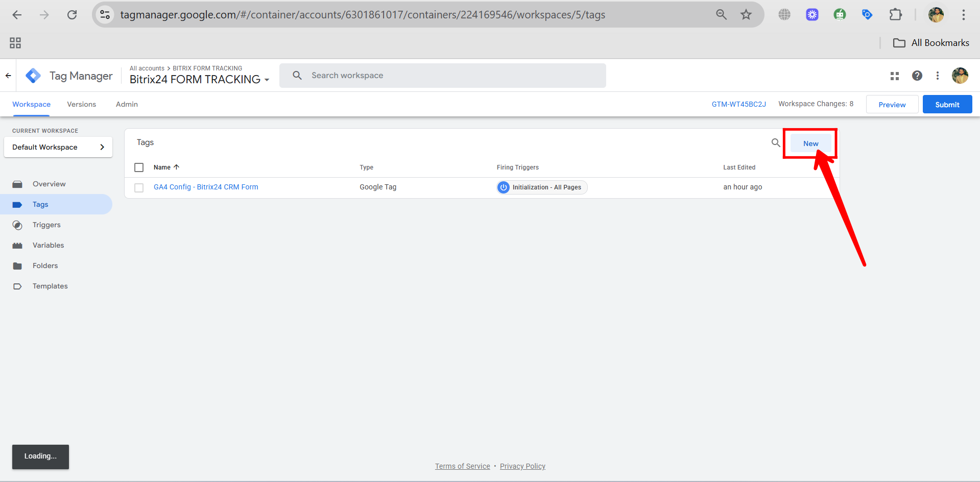Viewport: 980px width, 482px height.
Task: Open Overview in sidebar
Action: tap(49, 184)
